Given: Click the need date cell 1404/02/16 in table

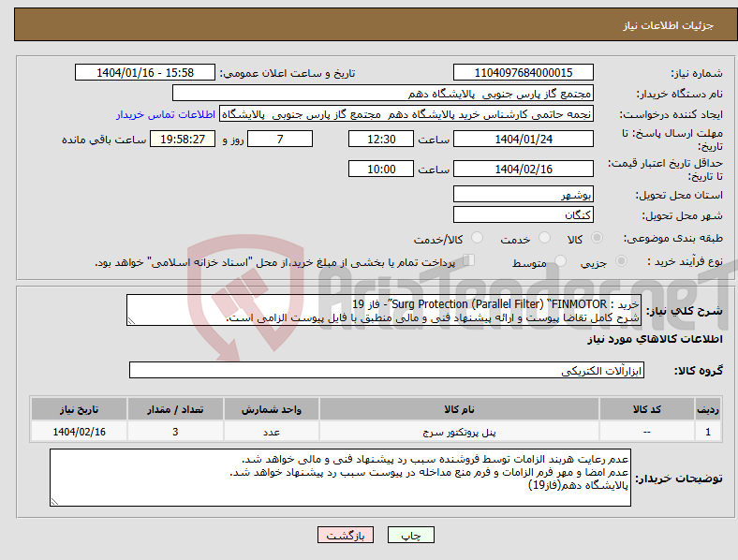Looking at the screenshot, I should [x=79, y=432].
